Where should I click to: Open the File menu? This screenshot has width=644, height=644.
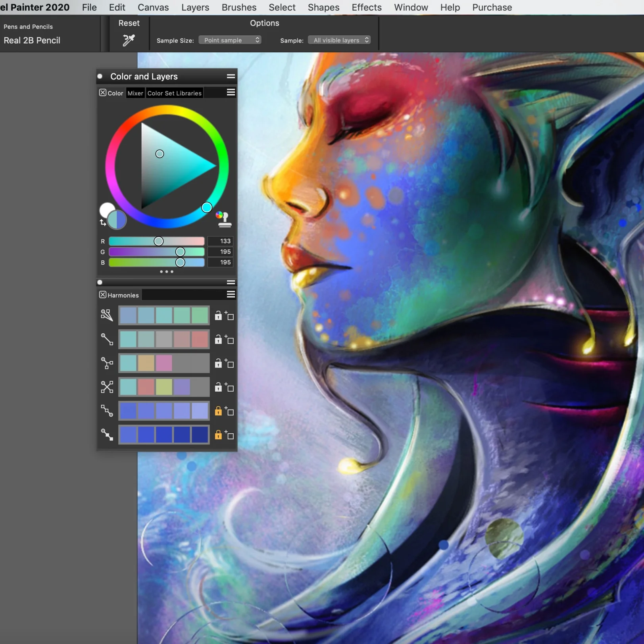[x=89, y=7]
